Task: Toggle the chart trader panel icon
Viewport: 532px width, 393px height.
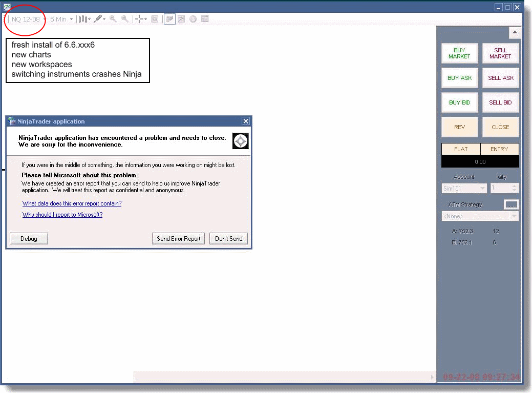Action: 169,19
